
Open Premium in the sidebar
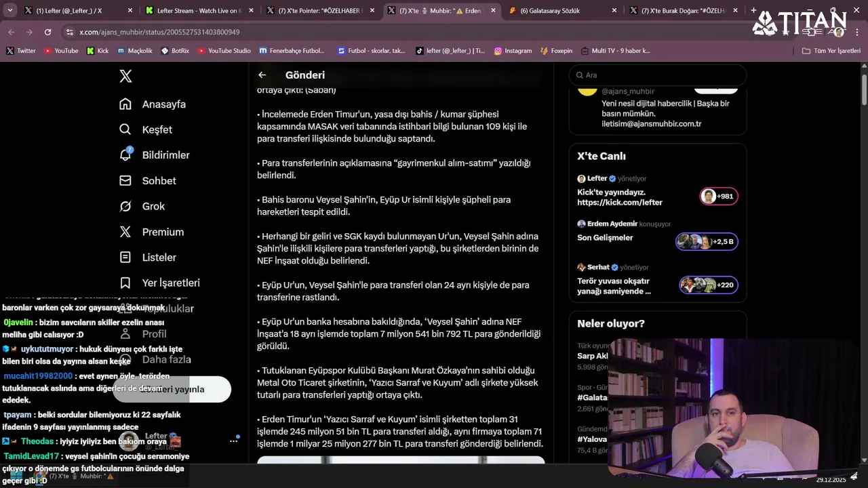click(x=151, y=232)
